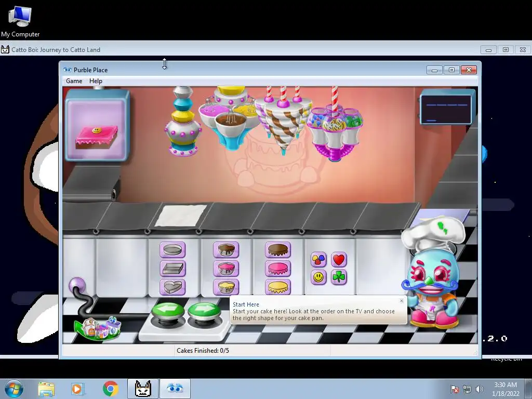This screenshot has height=399, width=532.
Task: Maximize the Purble Place window
Action: 451,70
